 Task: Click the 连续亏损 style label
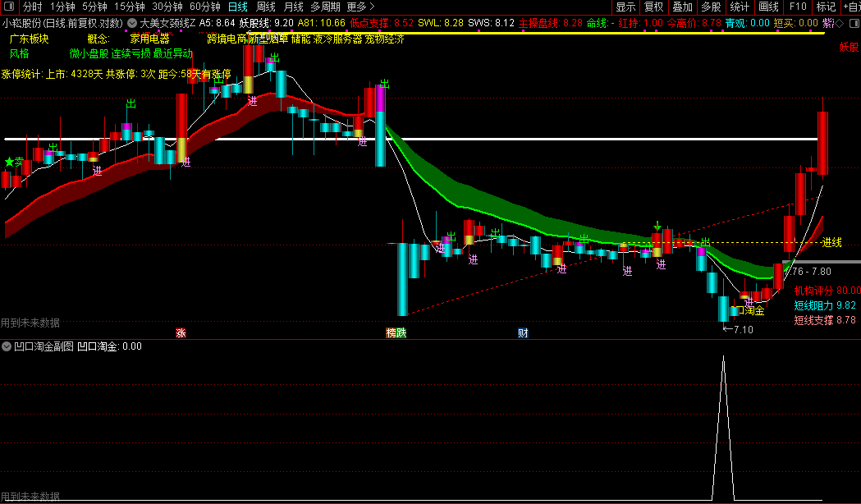click(x=131, y=54)
